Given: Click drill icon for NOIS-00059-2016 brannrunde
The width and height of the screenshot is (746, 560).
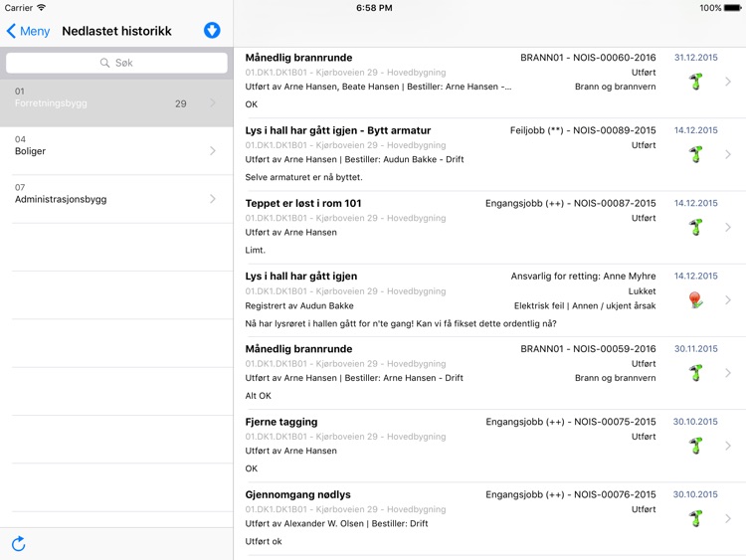Looking at the screenshot, I should tap(695, 373).
